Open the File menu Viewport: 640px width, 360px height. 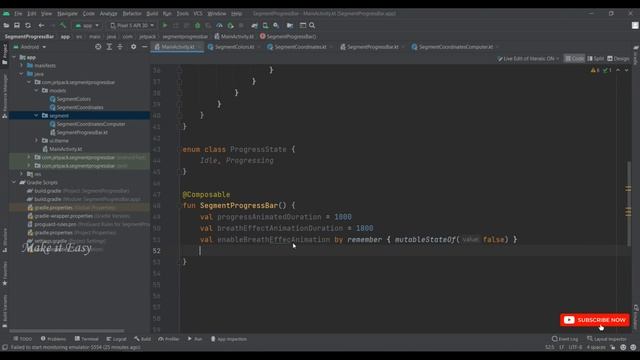(18, 13)
